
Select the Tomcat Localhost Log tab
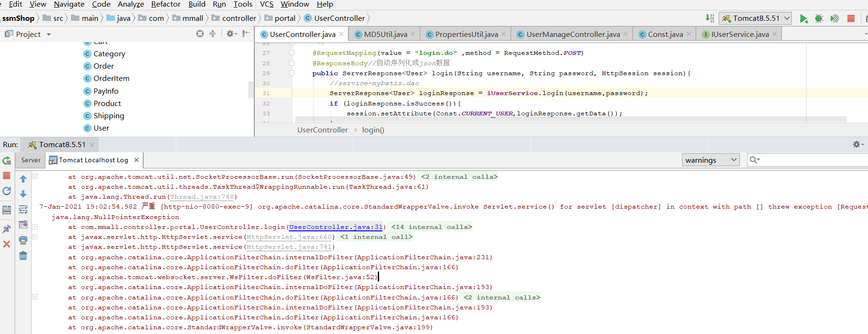pyautogui.click(x=89, y=160)
